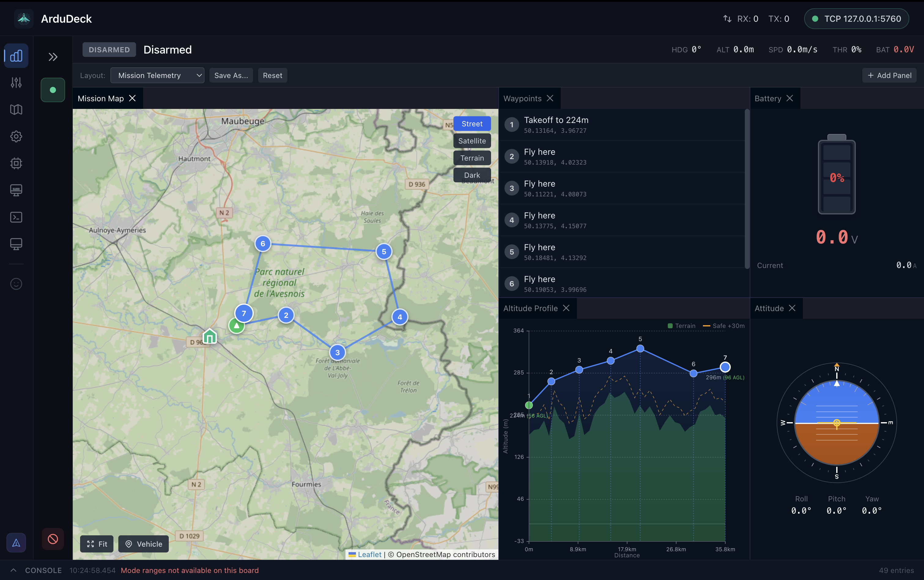Expand the secondary sidebar with double chevrons
The image size is (924, 580).
[53, 57]
